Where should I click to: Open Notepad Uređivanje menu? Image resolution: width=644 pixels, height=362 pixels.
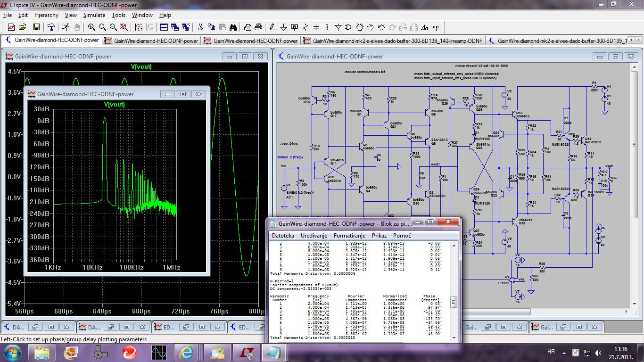pyautogui.click(x=314, y=235)
